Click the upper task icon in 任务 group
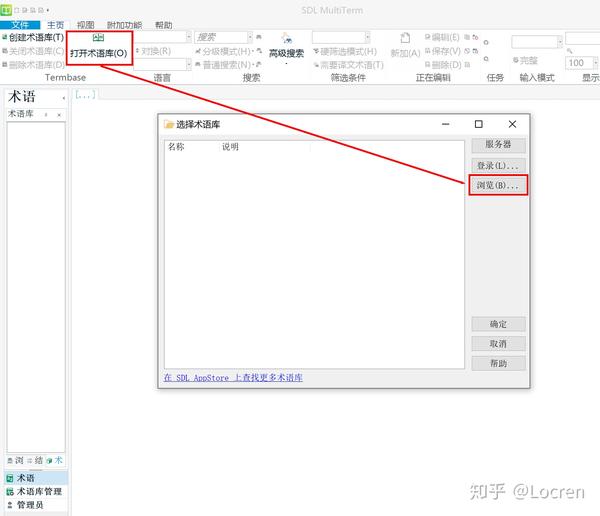The width and height of the screenshot is (600, 516). point(486,42)
